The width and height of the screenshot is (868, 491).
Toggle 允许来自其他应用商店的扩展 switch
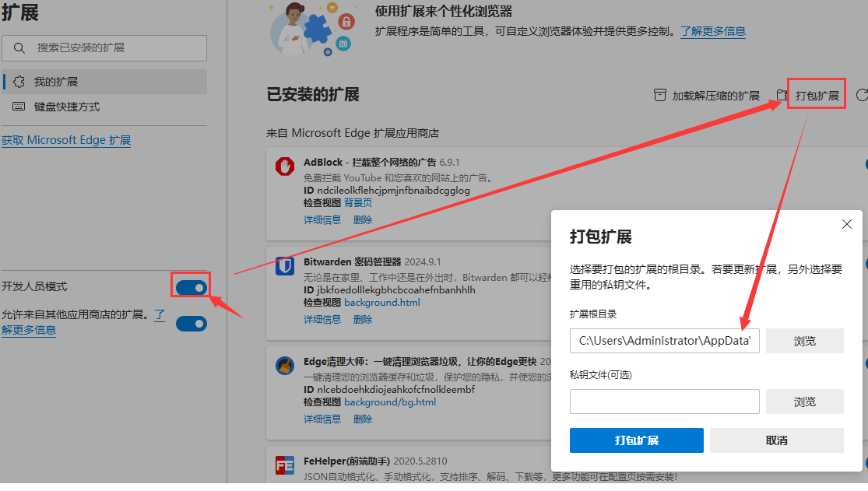[192, 324]
